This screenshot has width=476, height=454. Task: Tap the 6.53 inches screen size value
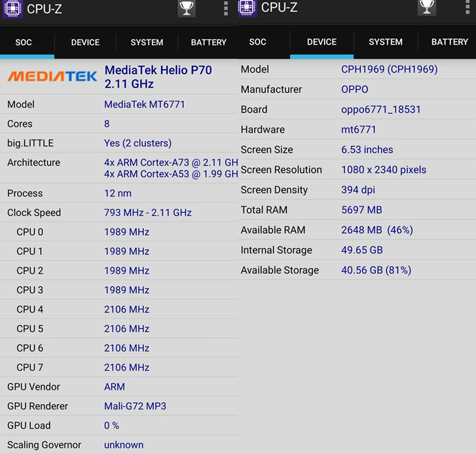367,150
